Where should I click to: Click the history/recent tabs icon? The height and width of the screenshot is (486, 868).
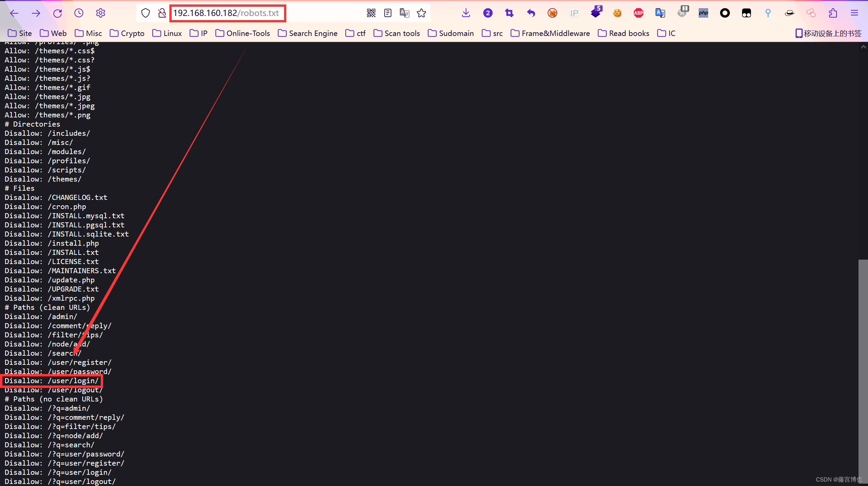(x=79, y=13)
